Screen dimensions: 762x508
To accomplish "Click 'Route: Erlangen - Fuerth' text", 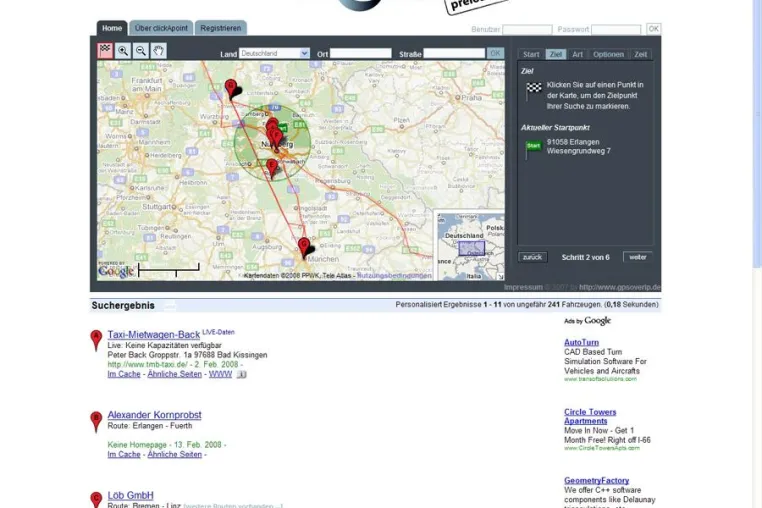I will pyautogui.click(x=150, y=426).
